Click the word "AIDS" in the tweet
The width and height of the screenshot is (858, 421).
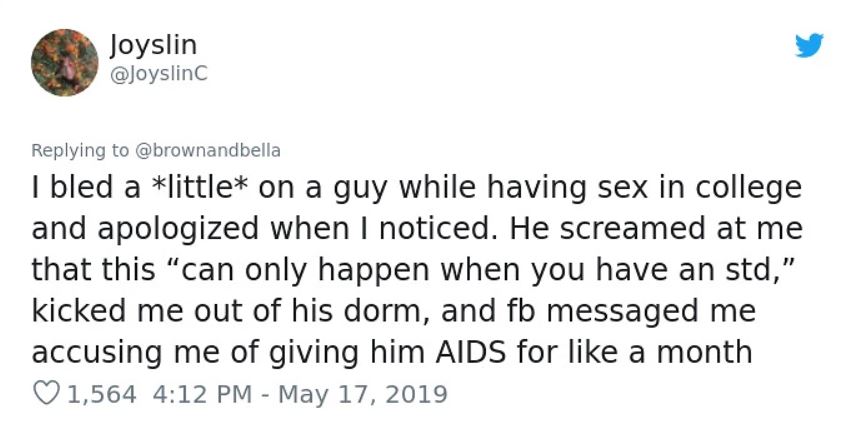tap(521, 352)
